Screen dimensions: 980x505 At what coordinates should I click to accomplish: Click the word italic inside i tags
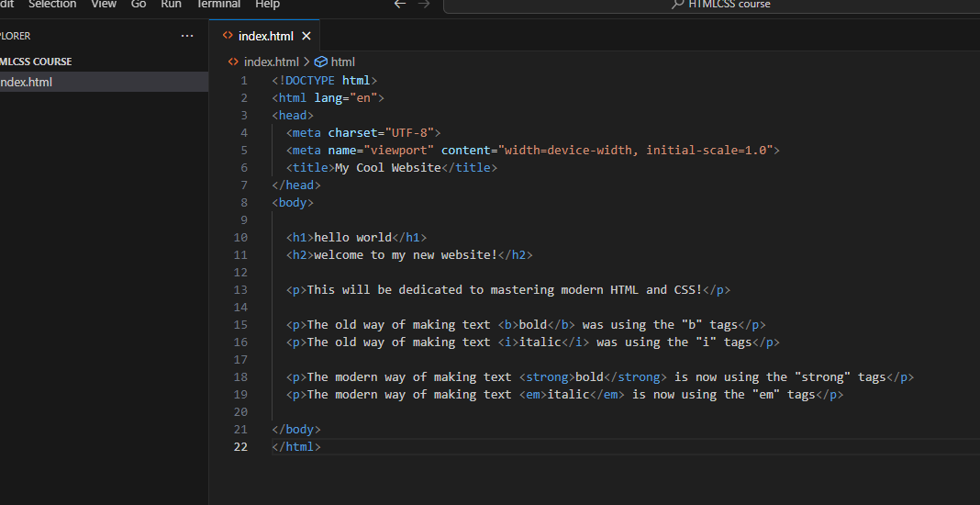pyautogui.click(x=540, y=342)
